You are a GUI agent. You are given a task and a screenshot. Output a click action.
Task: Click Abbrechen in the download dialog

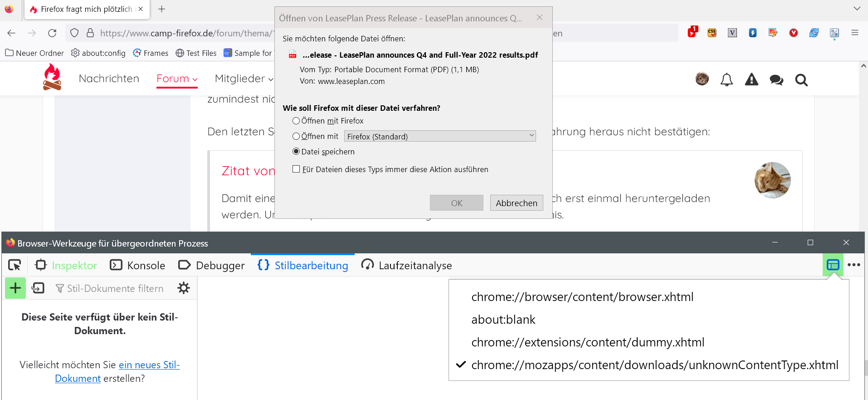[x=517, y=203]
